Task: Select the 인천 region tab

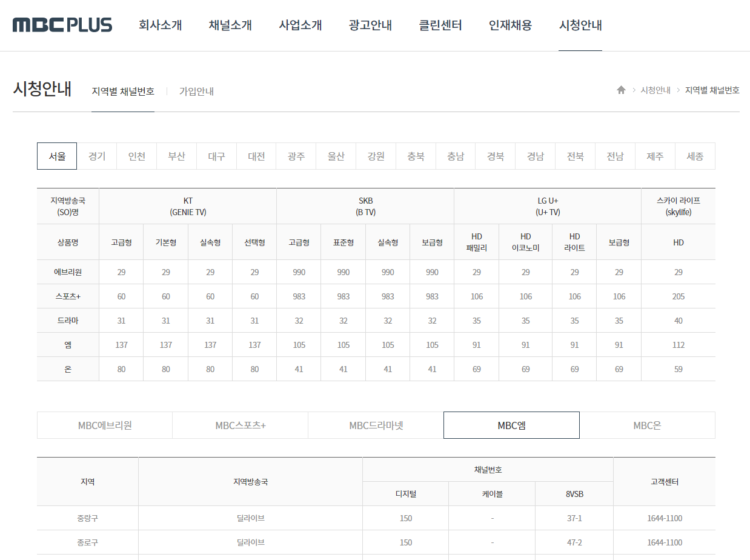Action: [x=137, y=156]
